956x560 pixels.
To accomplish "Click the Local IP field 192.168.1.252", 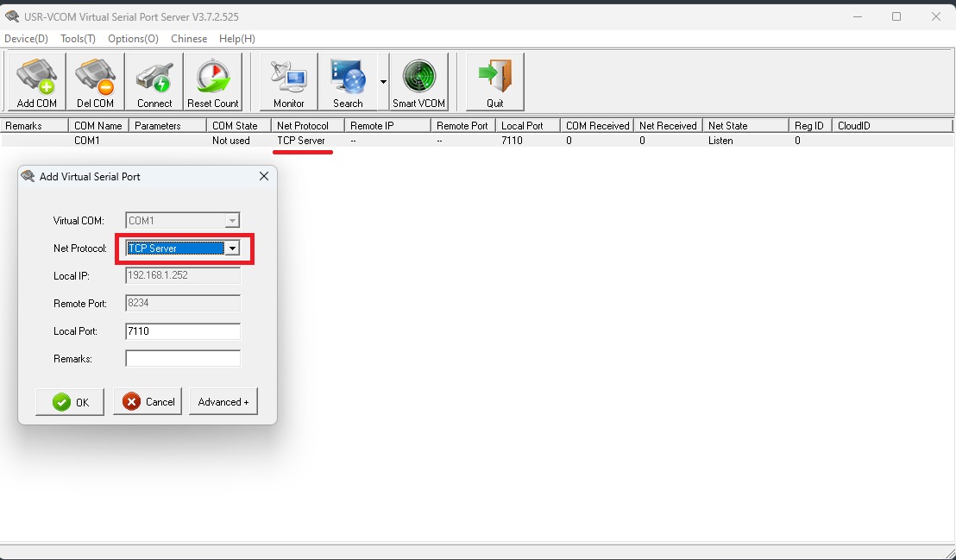I will tap(183, 275).
